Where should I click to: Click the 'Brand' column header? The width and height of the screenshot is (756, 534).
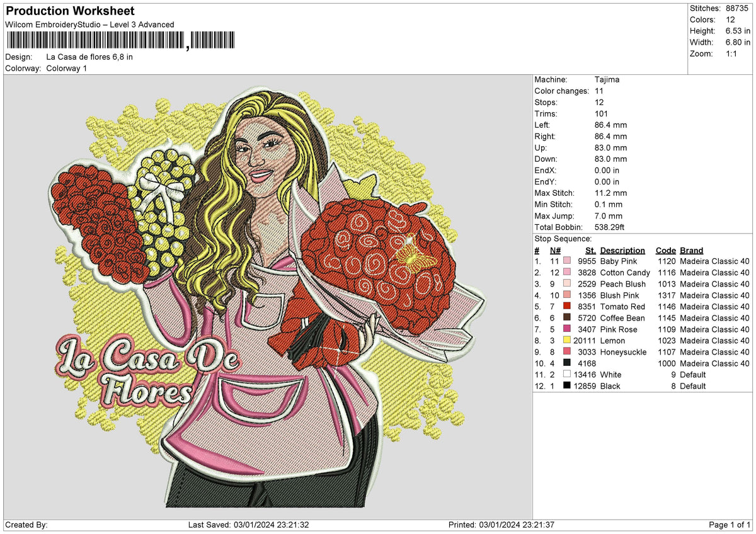tap(692, 250)
